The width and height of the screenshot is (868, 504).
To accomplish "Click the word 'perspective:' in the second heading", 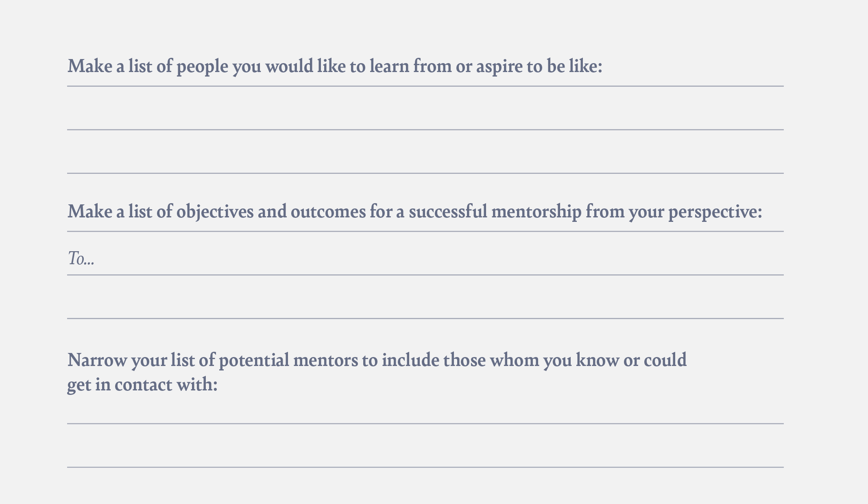I will pyautogui.click(x=715, y=213).
